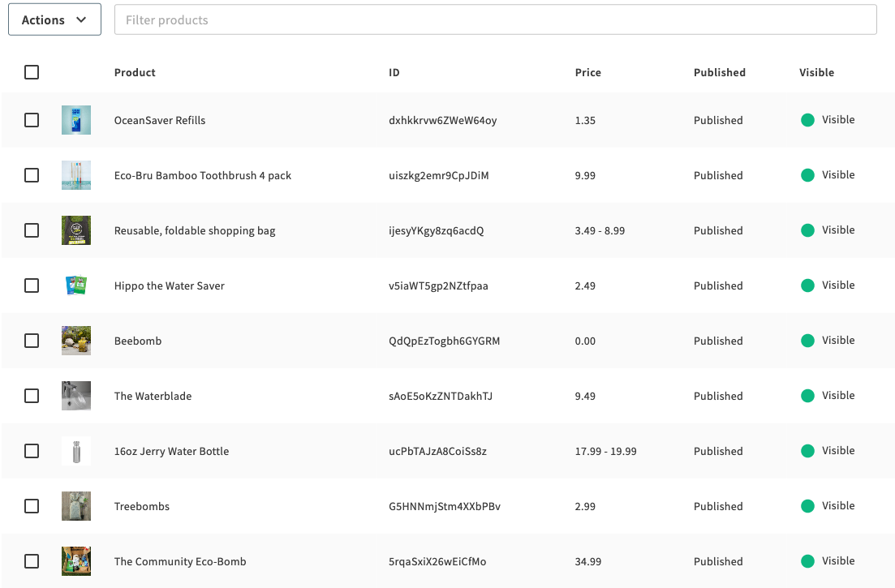Click the Price column header
This screenshot has height=588, width=895.
point(587,72)
